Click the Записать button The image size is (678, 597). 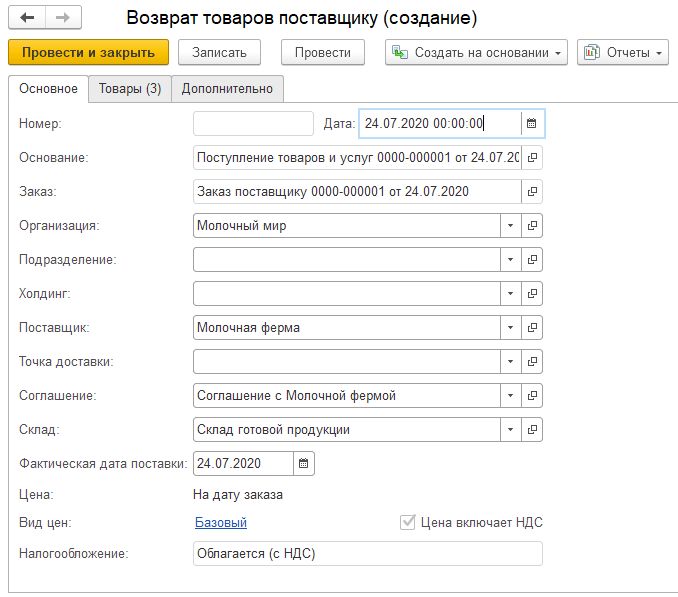(219, 52)
